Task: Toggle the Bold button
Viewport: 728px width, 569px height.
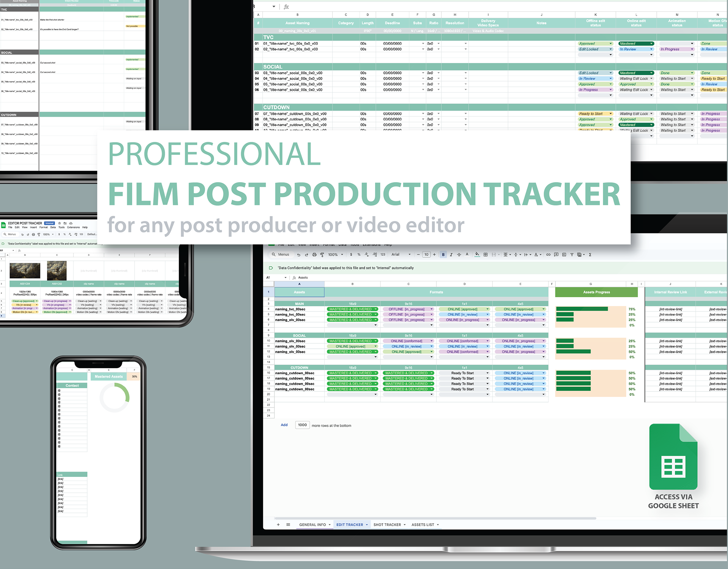Action: 443,255
